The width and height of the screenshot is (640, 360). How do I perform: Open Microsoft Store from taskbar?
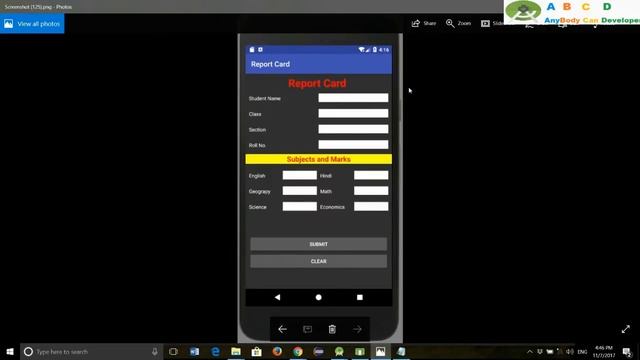pyautogui.click(x=257, y=351)
